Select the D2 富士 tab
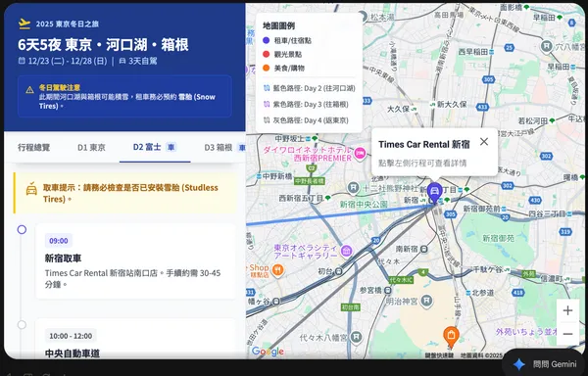 155,147
